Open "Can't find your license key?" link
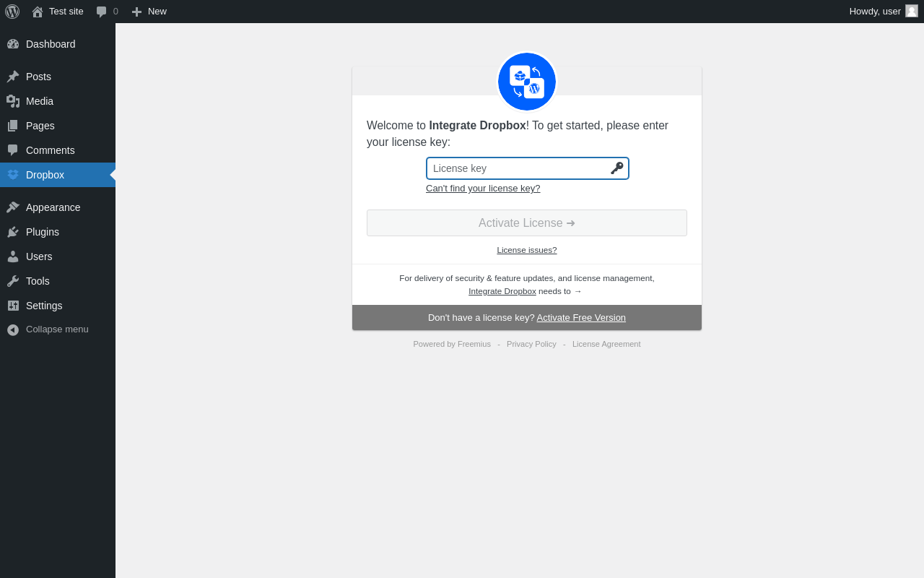 (483, 188)
